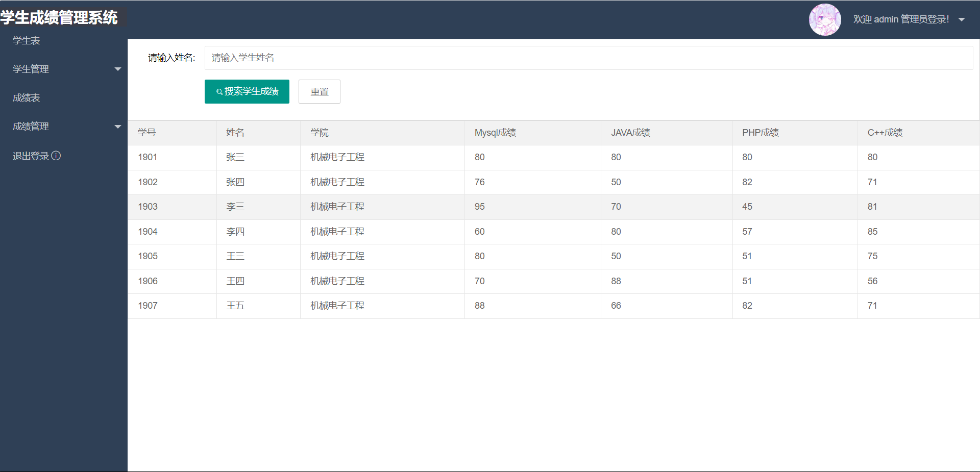Go to 成绩表 in the sidebar
This screenshot has width=980, height=472.
point(27,97)
